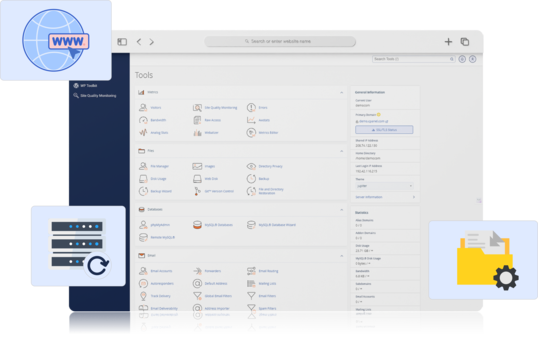The height and width of the screenshot is (363, 538).
Task: Open the Analog Stats icon
Action: tap(143, 132)
